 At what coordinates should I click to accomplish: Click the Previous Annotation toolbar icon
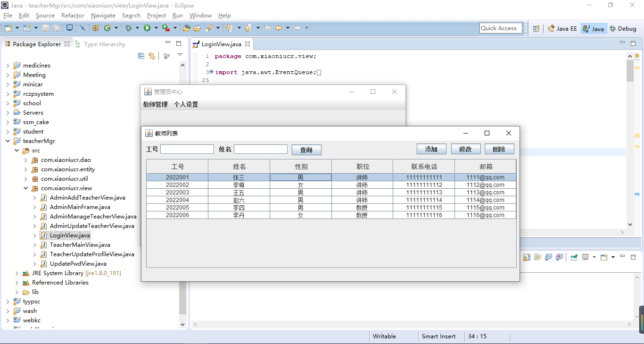pyautogui.click(x=248, y=28)
